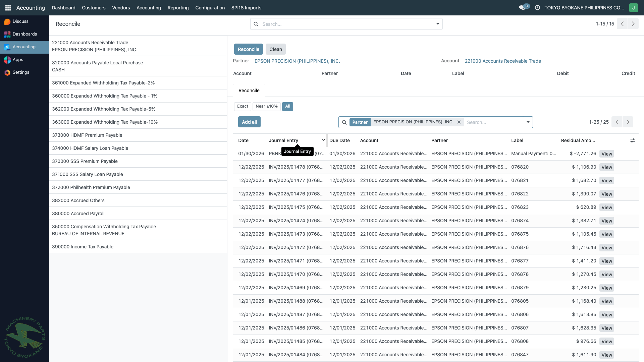The width and height of the screenshot is (644, 362).
Task: View the invoice INV/2025/01478 line
Action: click(x=607, y=167)
